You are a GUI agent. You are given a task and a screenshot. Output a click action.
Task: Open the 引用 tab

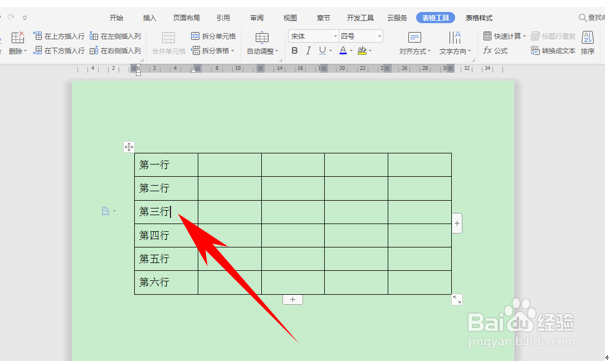point(223,18)
